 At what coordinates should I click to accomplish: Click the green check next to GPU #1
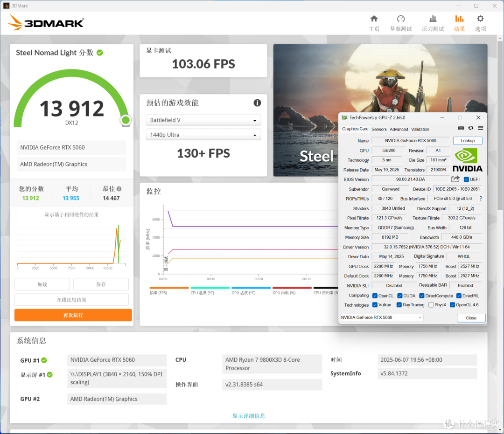coord(44,360)
